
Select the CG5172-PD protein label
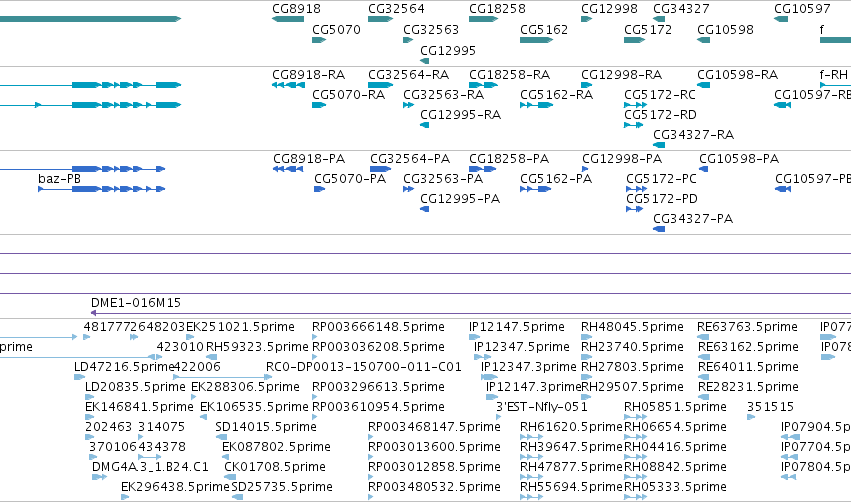click(662, 199)
